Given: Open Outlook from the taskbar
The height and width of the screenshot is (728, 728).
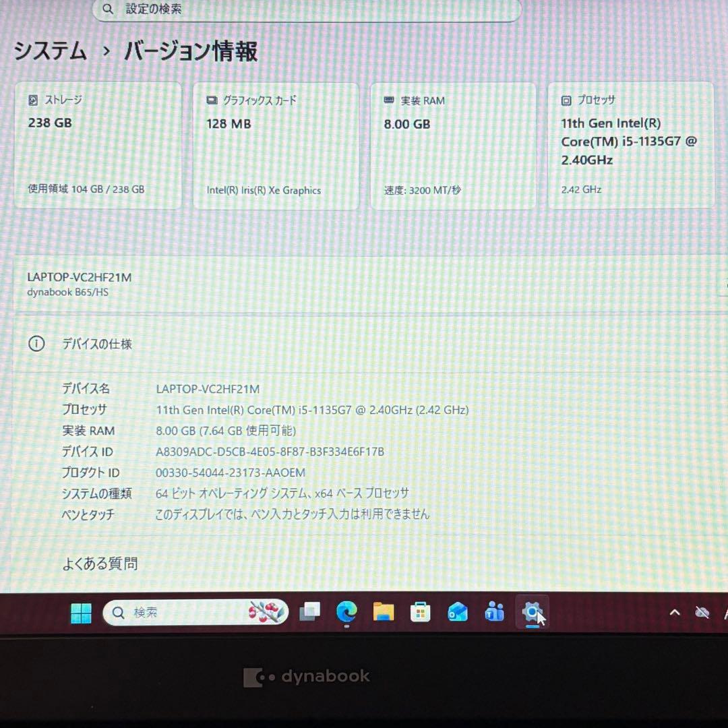Looking at the screenshot, I should coord(458,612).
